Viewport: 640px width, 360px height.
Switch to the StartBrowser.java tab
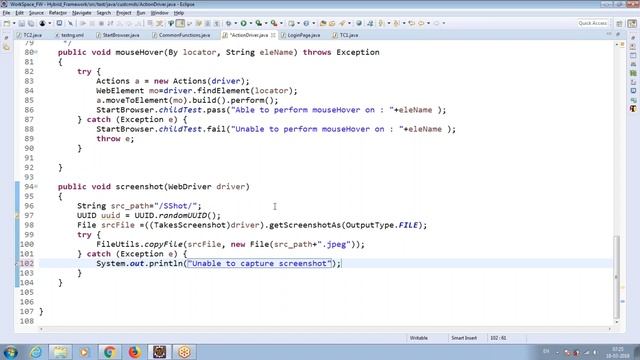118,35
